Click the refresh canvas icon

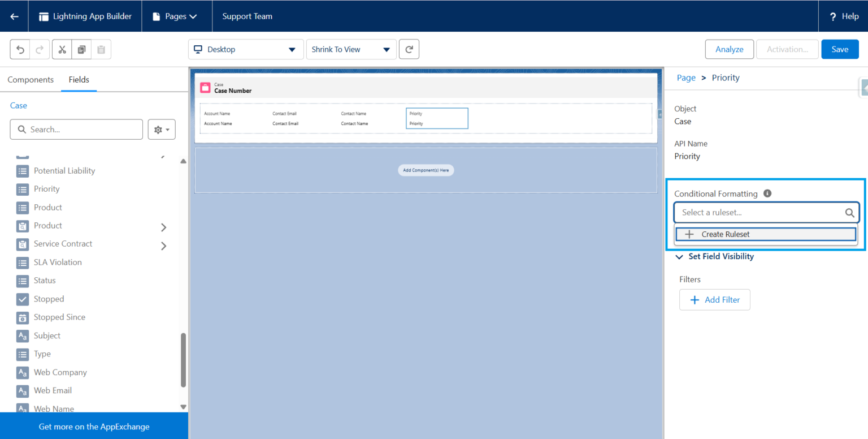[409, 50]
